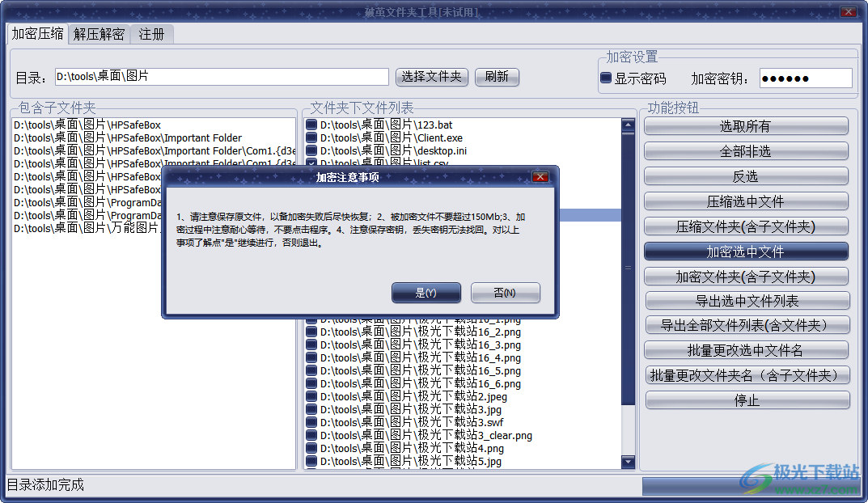Check the box for 极光下载站2.jpeg
Screen dimensions: 868x503
pyautogui.click(x=311, y=397)
